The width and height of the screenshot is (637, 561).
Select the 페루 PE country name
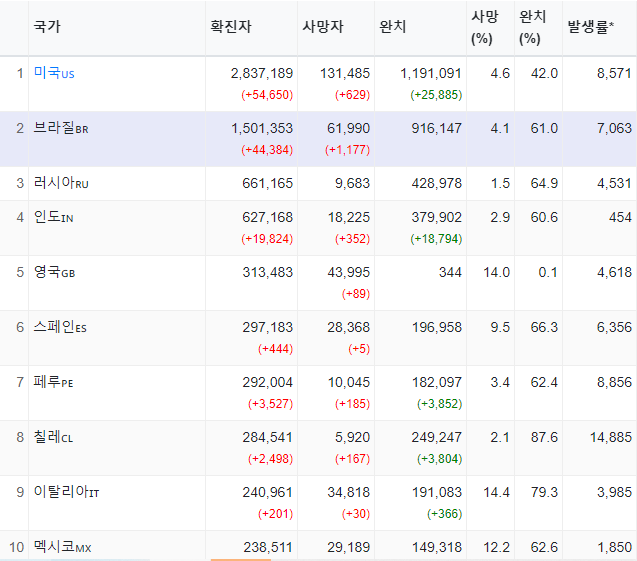53,382
